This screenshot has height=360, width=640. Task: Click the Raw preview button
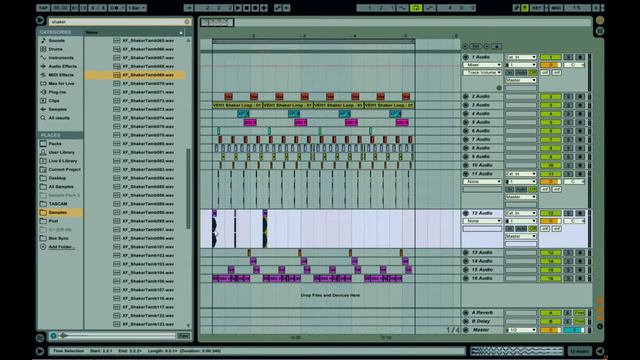[x=183, y=336]
